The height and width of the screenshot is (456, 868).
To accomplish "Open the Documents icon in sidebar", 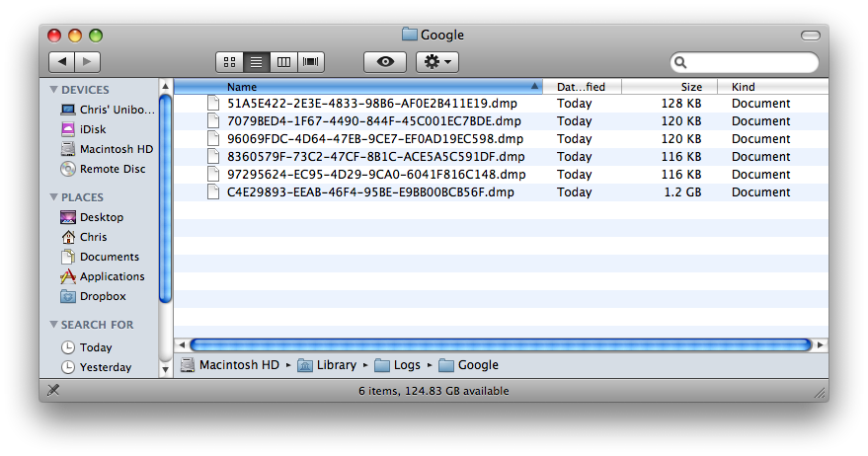I will point(68,257).
